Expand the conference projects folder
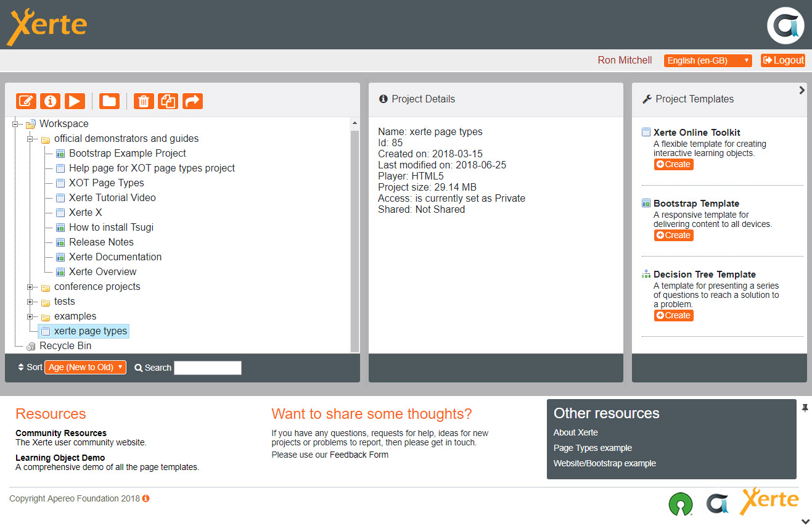 coord(30,287)
